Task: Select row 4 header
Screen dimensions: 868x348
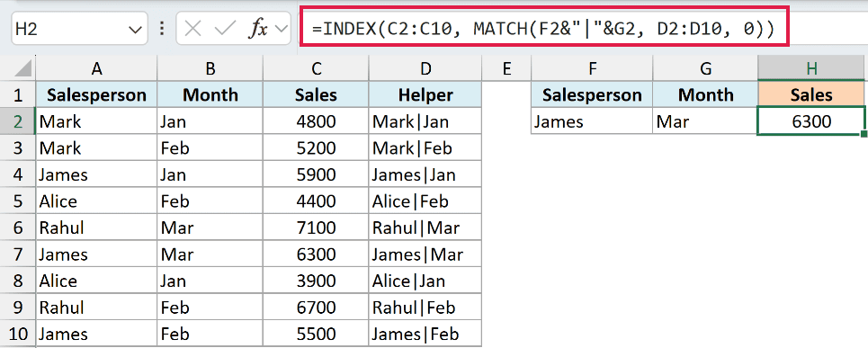Action: pos(18,174)
